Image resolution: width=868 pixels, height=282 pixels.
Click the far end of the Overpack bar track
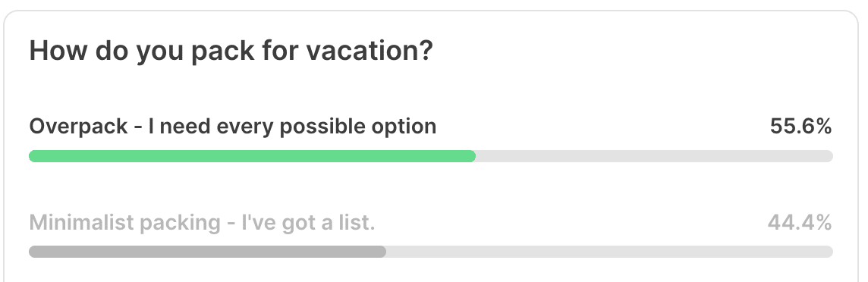tap(828, 156)
